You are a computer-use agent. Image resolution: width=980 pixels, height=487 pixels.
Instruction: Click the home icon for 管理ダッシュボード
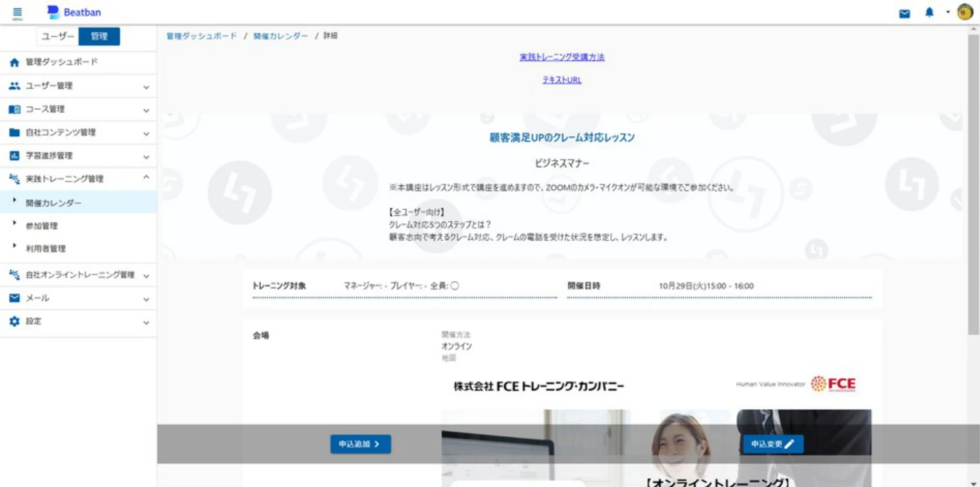tap(15, 62)
